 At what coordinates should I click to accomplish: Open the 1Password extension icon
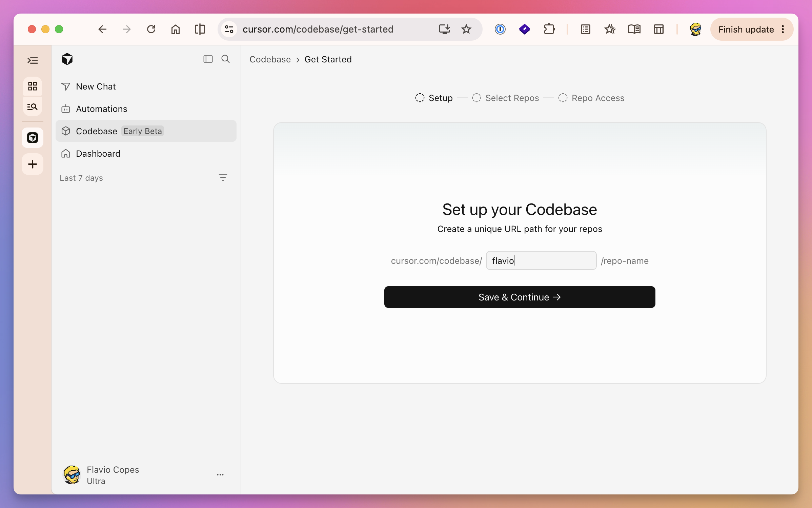coord(500,29)
